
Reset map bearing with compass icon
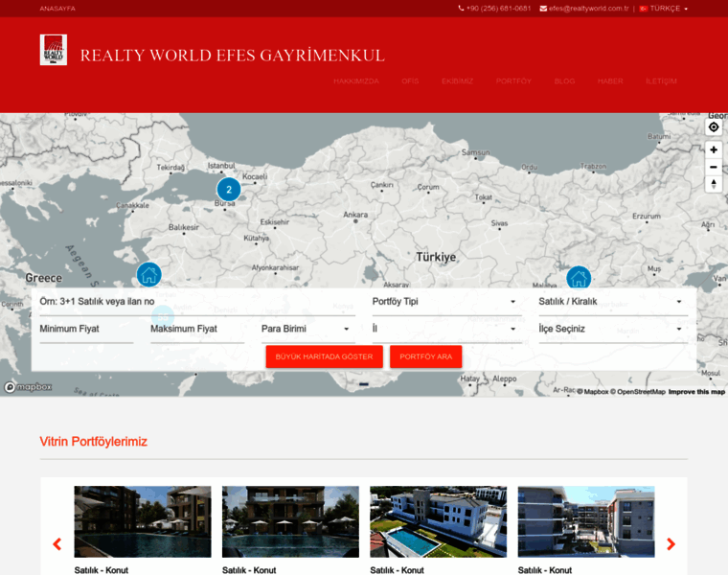point(714,184)
